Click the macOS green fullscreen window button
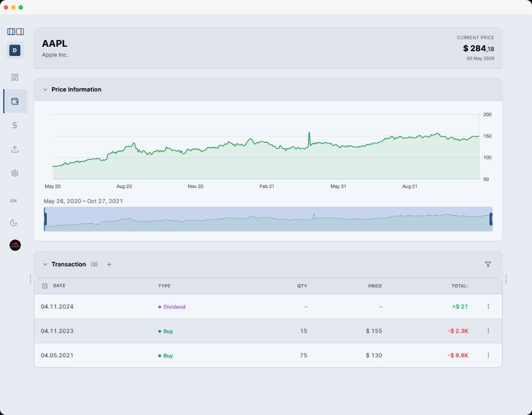 [21, 7]
